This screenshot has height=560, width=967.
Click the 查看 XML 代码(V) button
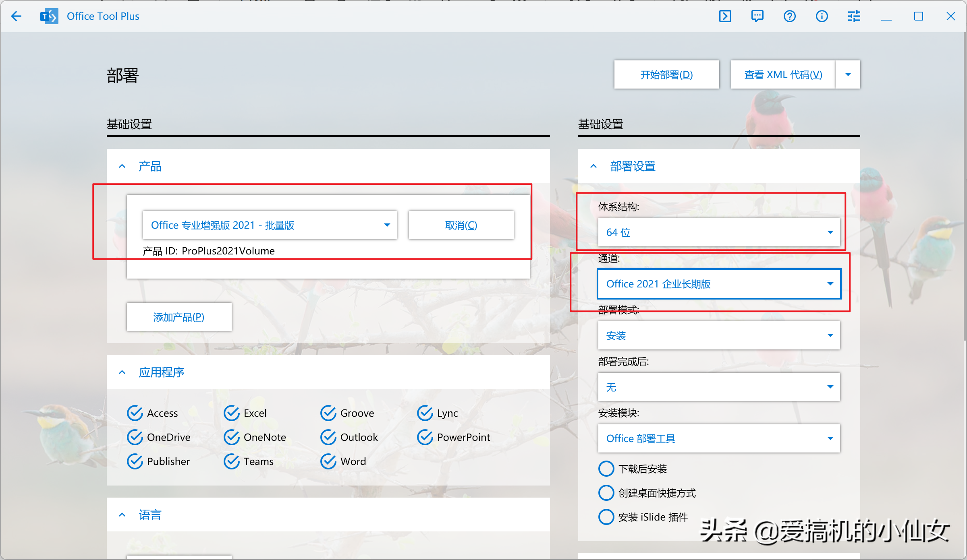click(x=783, y=74)
